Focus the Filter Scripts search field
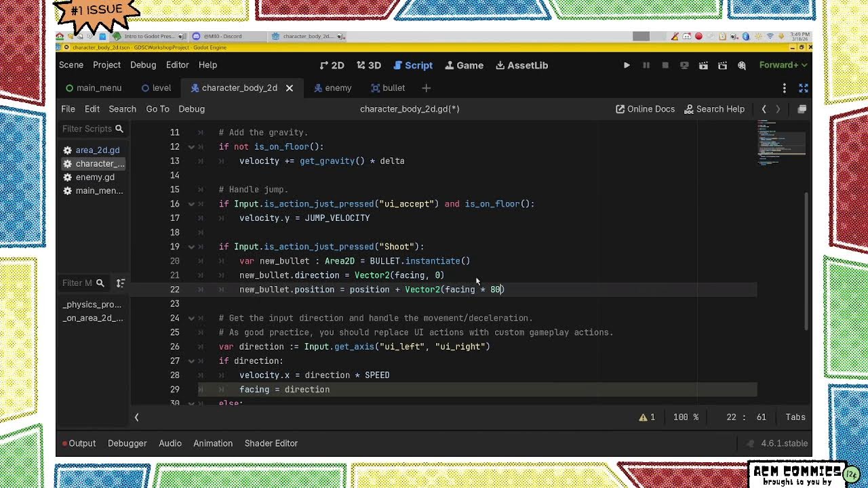Image resolution: width=868 pixels, height=488 pixels. (92, 129)
